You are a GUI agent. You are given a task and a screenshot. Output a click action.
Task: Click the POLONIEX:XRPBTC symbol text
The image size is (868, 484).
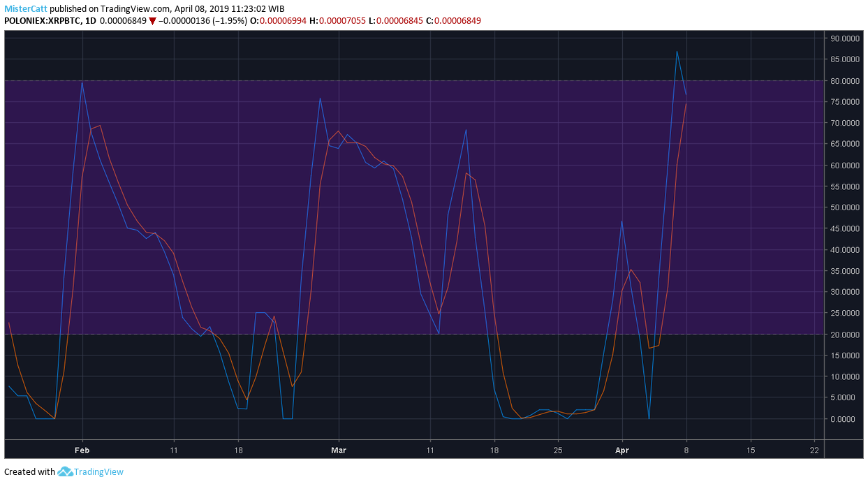(x=42, y=21)
